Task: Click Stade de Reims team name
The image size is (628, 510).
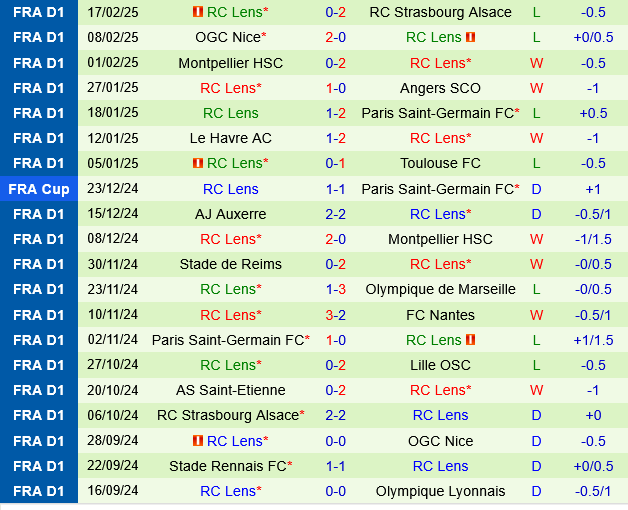Action: click(230, 264)
